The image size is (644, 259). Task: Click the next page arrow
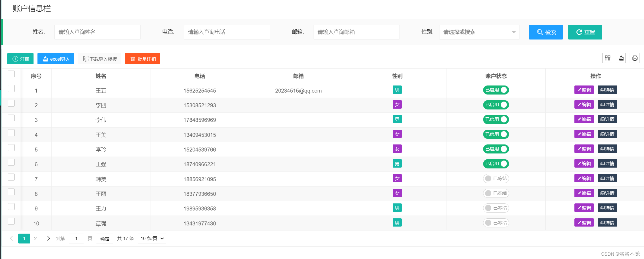pyautogui.click(x=48, y=238)
